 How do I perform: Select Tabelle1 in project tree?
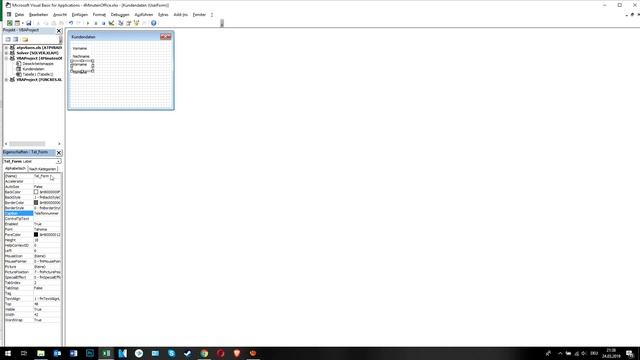tap(37, 74)
